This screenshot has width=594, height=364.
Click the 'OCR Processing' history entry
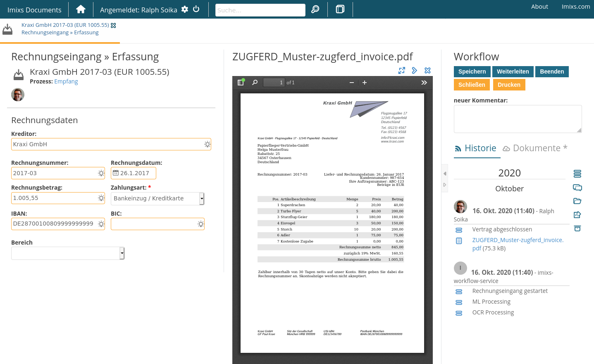[493, 312]
